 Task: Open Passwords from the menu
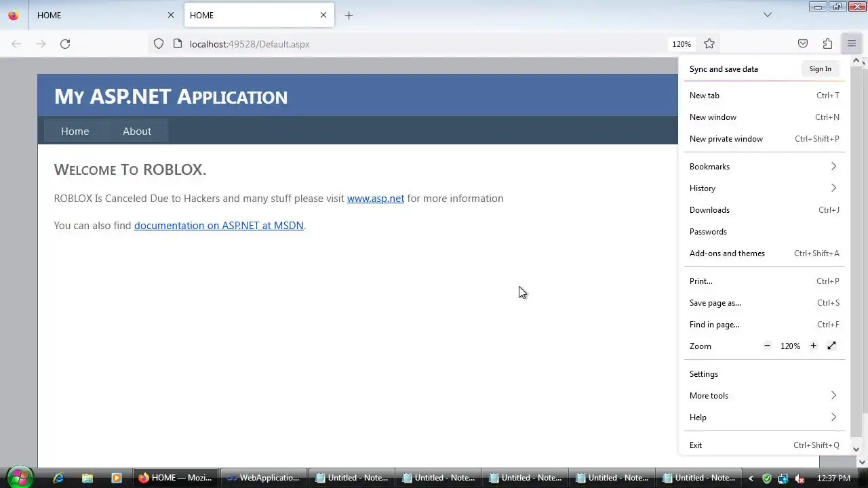click(x=764, y=232)
